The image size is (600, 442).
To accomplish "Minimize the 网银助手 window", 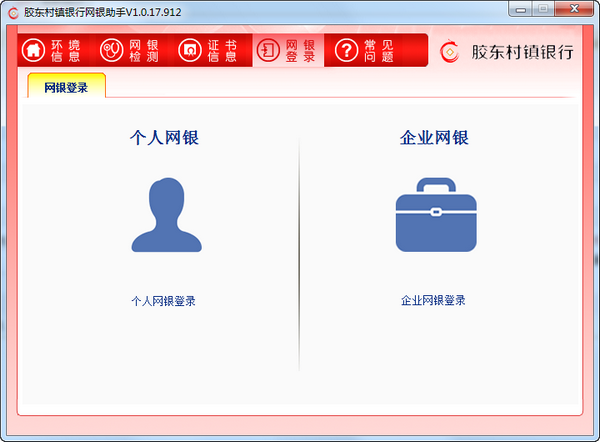I will [521, 9].
